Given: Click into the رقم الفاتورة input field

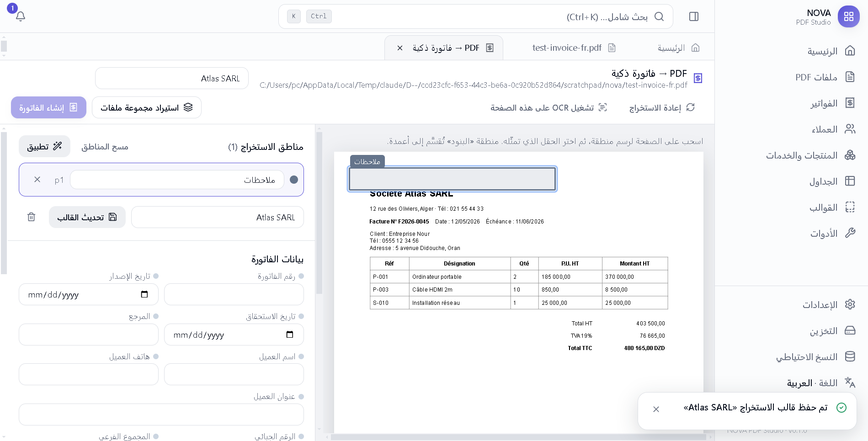Looking at the screenshot, I should (x=234, y=294).
